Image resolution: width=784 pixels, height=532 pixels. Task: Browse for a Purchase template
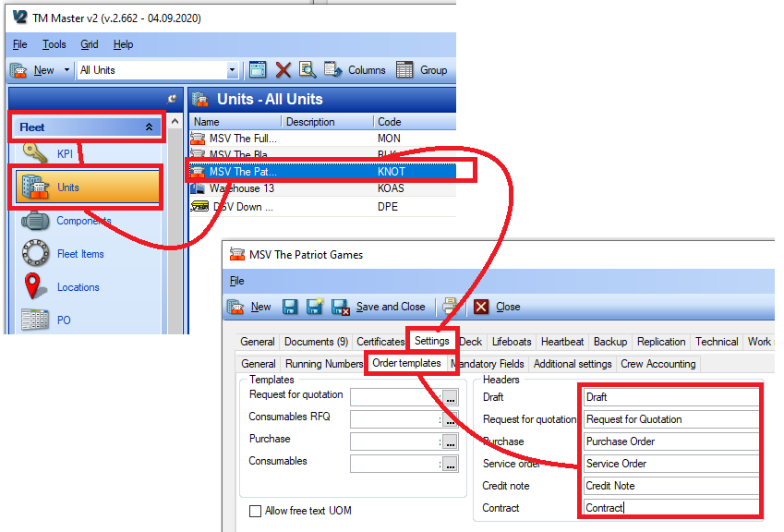tap(450, 441)
